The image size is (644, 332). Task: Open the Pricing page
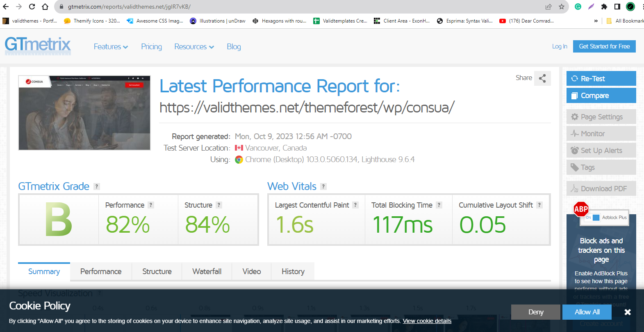tap(152, 47)
